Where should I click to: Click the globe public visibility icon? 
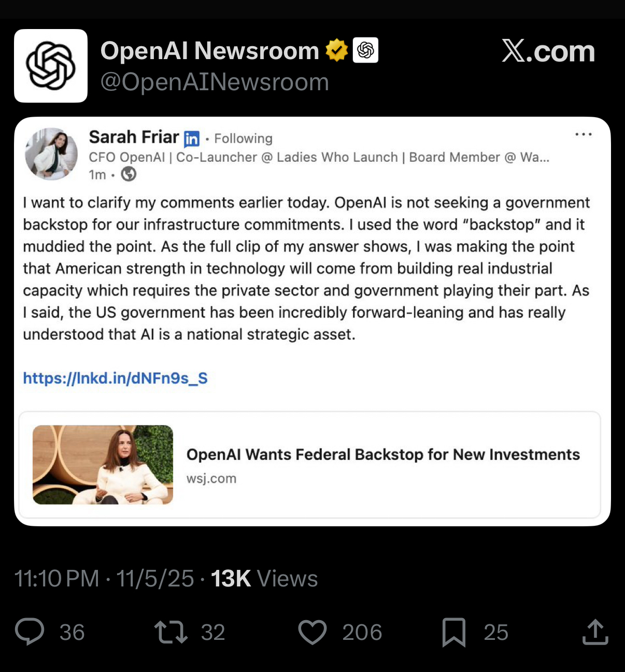(129, 174)
